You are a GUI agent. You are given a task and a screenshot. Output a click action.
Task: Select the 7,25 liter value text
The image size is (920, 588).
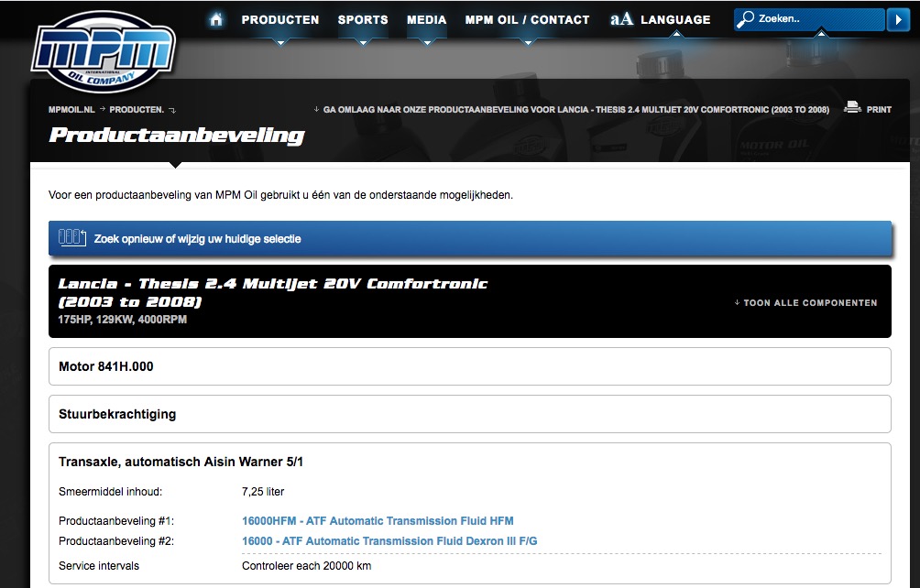263,492
